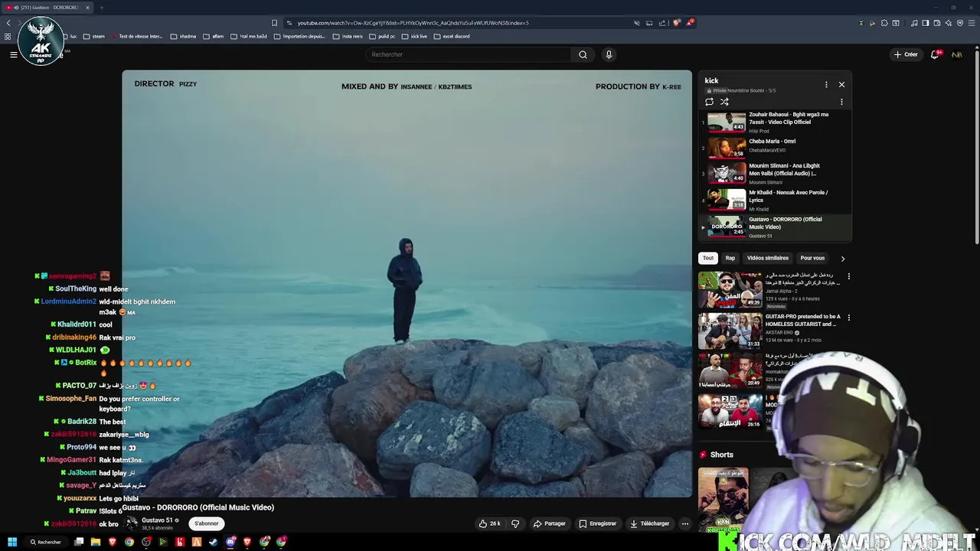Open the puild pc bookmark folder

382,36
